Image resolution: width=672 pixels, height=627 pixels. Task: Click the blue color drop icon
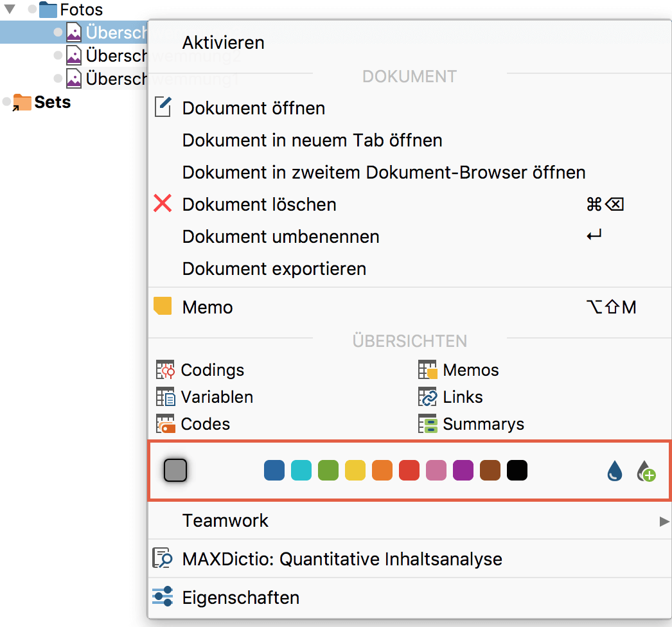[615, 472]
